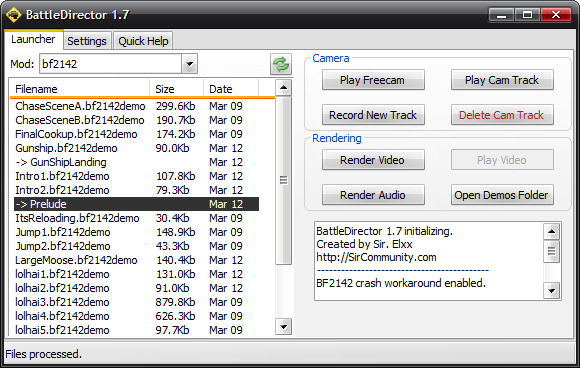The height and width of the screenshot is (368, 580).
Task: Switch to the Settings tab
Action: tap(87, 41)
